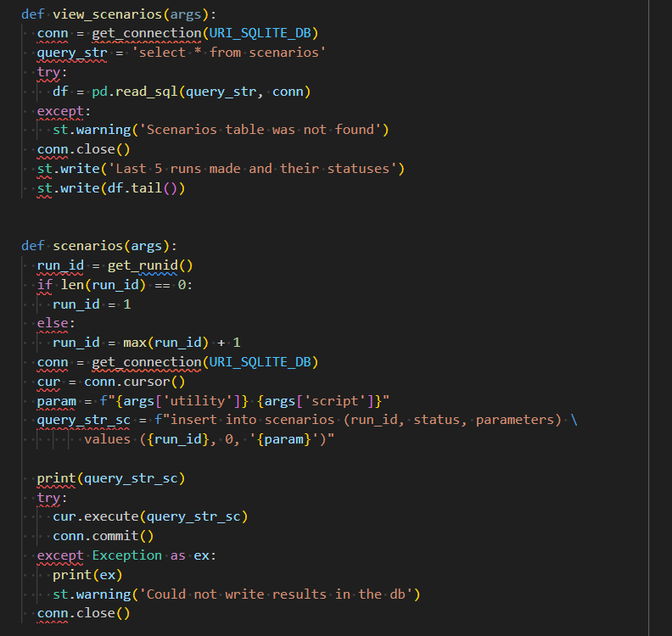Click the 'else' keyword
672x636 pixels.
pyautogui.click(x=53, y=323)
